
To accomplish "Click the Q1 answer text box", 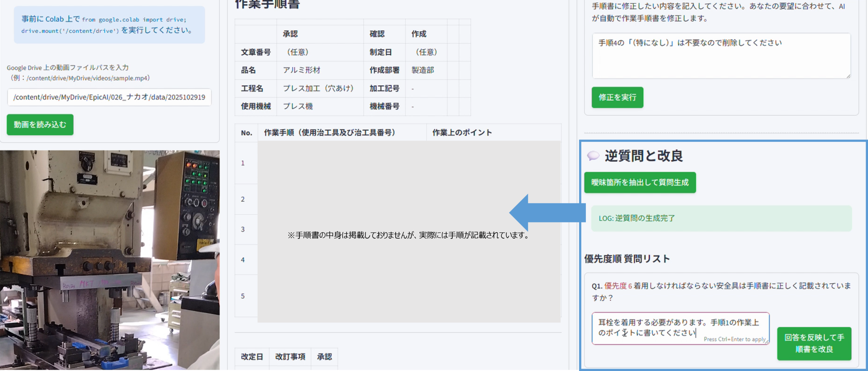I will click(680, 328).
